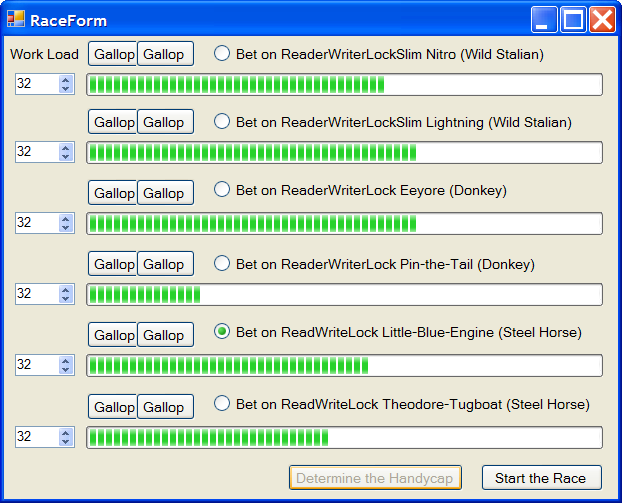The height and width of the screenshot is (503, 622).
Task: Increase Nitro work load with up arrow
Action: tap(66, 79)
